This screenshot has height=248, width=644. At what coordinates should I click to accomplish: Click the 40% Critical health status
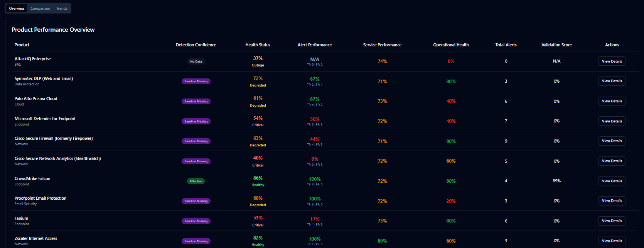point(258,161)
